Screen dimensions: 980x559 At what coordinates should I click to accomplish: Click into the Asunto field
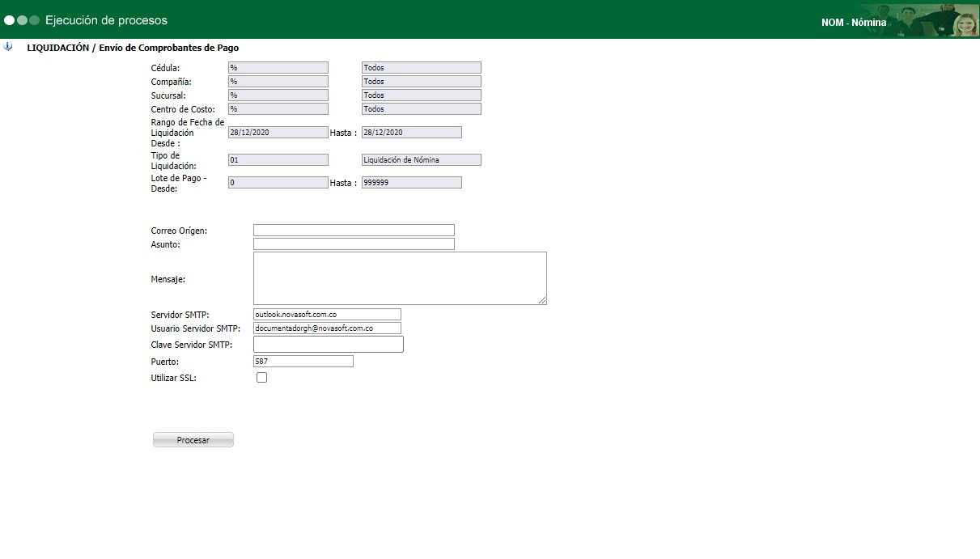click(x=354, y=244)
